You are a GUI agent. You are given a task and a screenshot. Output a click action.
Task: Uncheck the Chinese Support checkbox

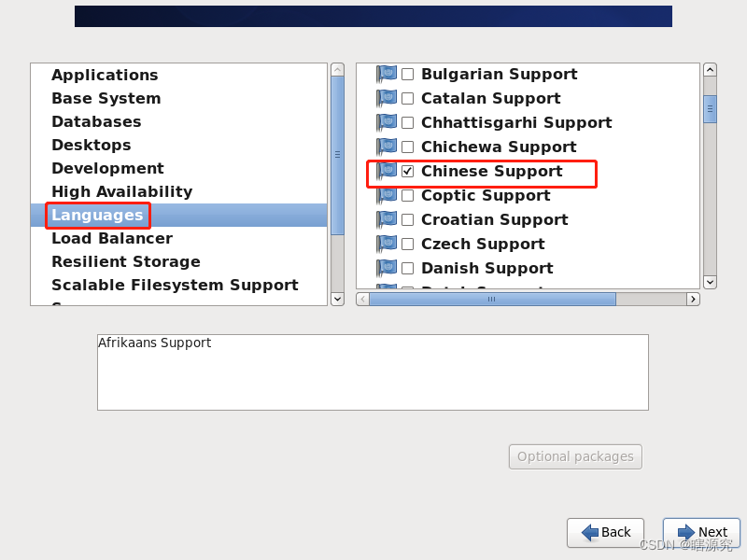407,172
